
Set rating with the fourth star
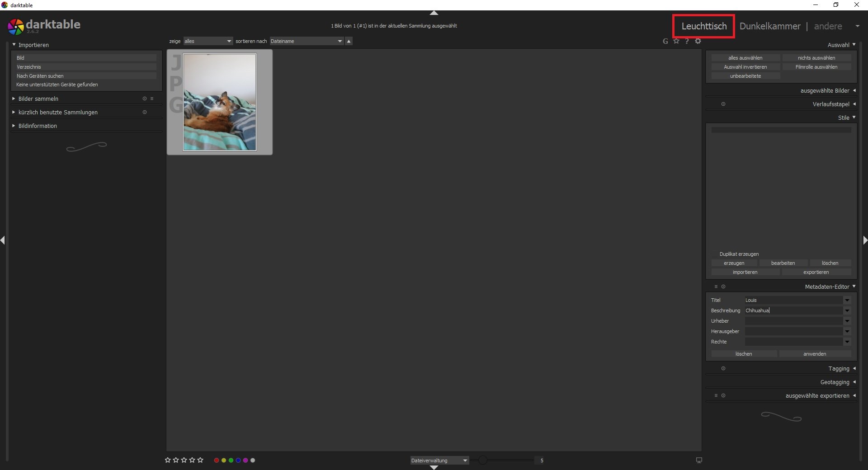tap(192, 460)
